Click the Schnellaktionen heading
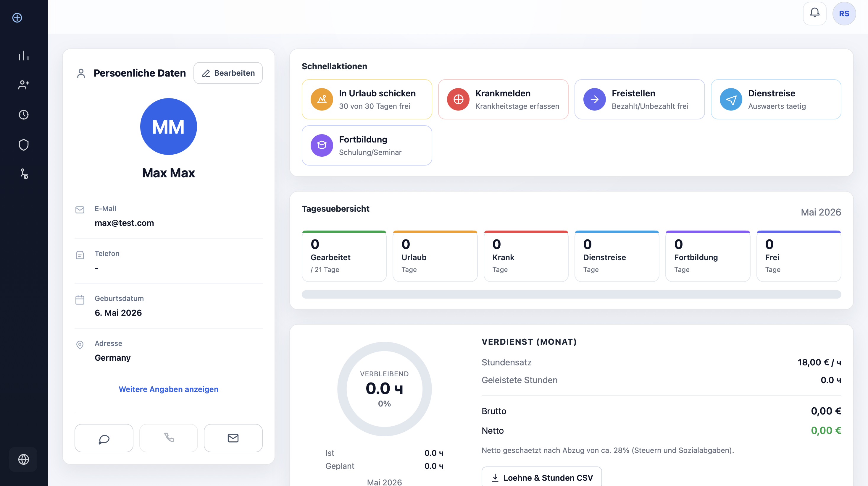The width and height of the screenshot is (868, 486). click(334, 66)
